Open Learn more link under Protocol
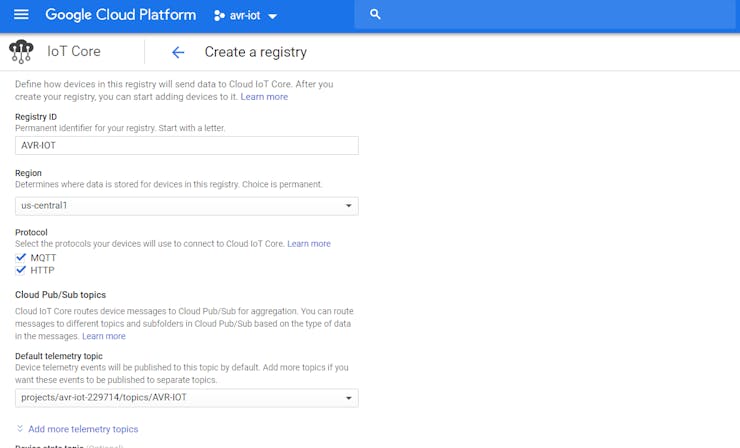The height and width of the screenshot is (448, 740). click(309, 244)
